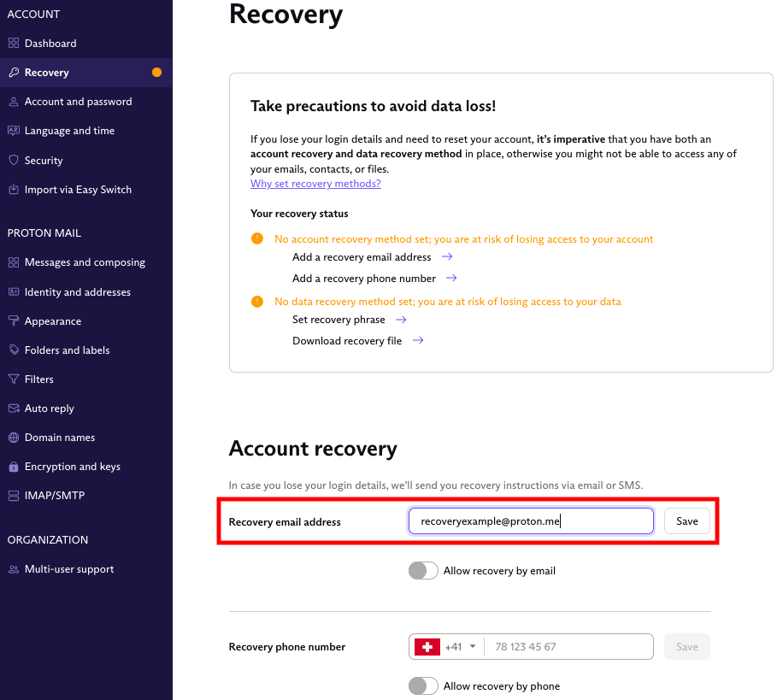This screenshot has width=783, height=700.
Task: Enable Allow recovery by phone
Action: coord(423,685)
